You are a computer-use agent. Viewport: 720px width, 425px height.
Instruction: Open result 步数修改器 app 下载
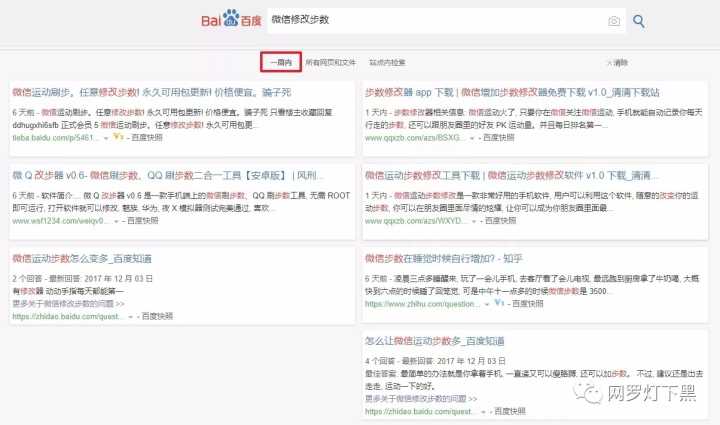(x=512, y=92)
